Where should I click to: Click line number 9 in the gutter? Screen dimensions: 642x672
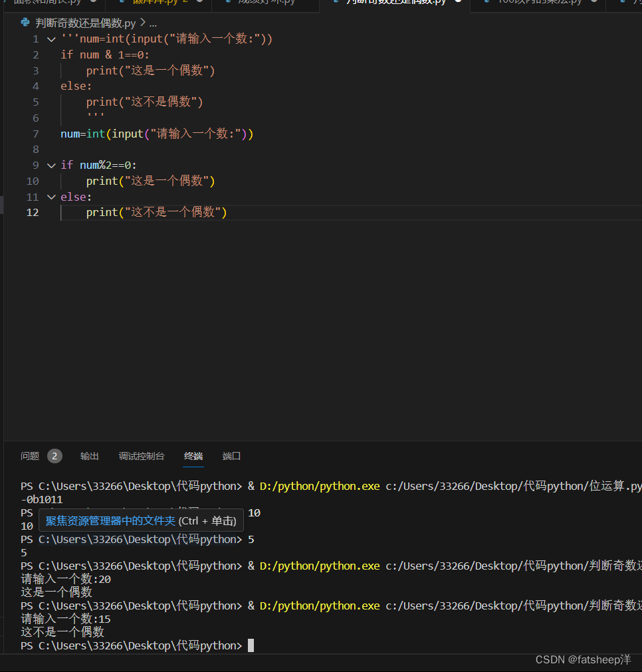pos(36,166)
